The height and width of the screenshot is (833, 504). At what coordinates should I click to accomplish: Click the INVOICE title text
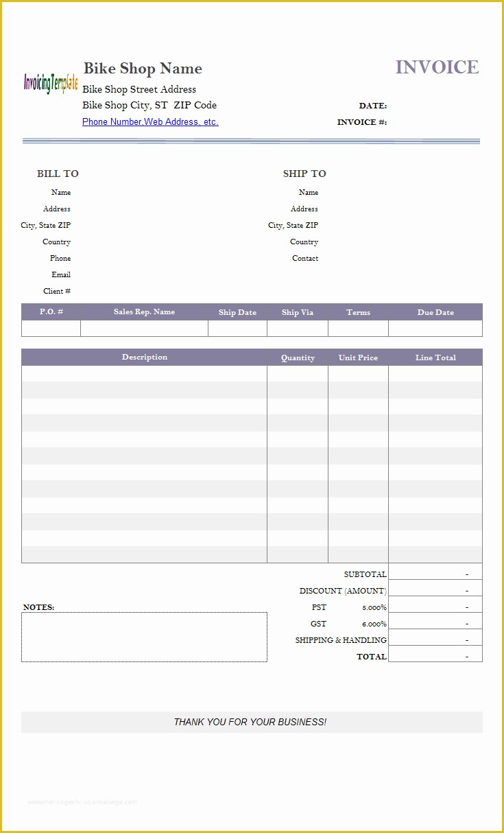tap(437, 67)
